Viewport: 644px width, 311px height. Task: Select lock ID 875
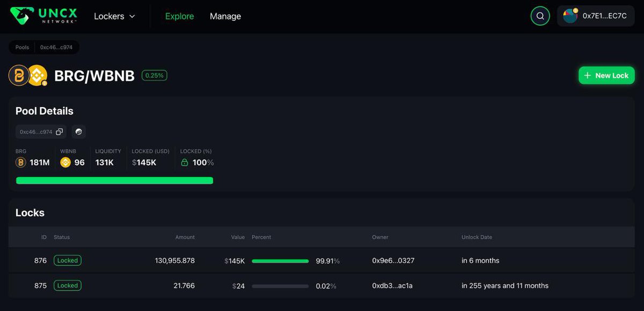pyautogui.click(x=40, y=286)
